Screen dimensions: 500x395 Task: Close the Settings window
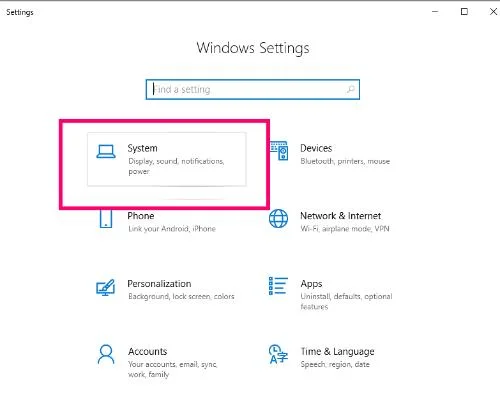[493, 12]
